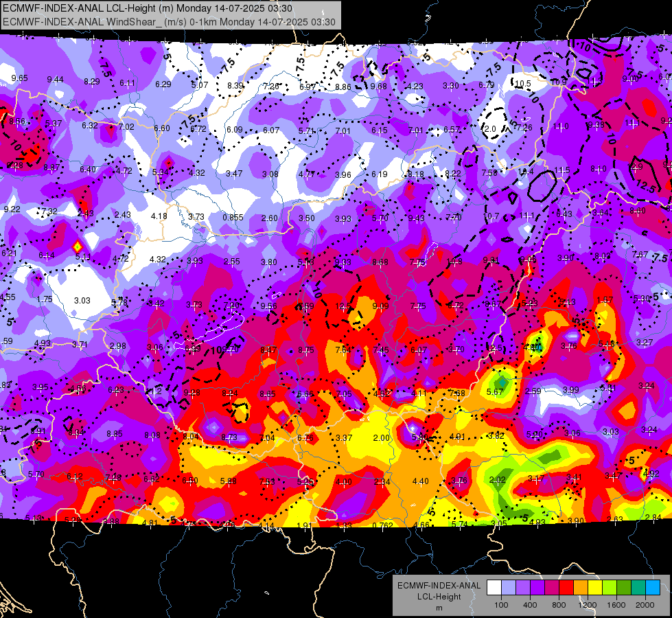Viewport: 672px width, 618px height.
Task: Click the wind shear value 2.59
Action: [x=533, y=391]
